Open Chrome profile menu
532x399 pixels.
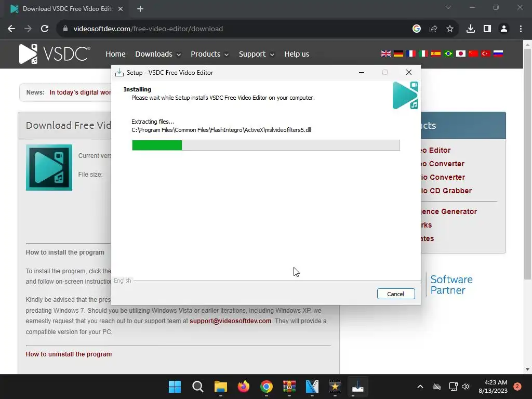(504, 29)
